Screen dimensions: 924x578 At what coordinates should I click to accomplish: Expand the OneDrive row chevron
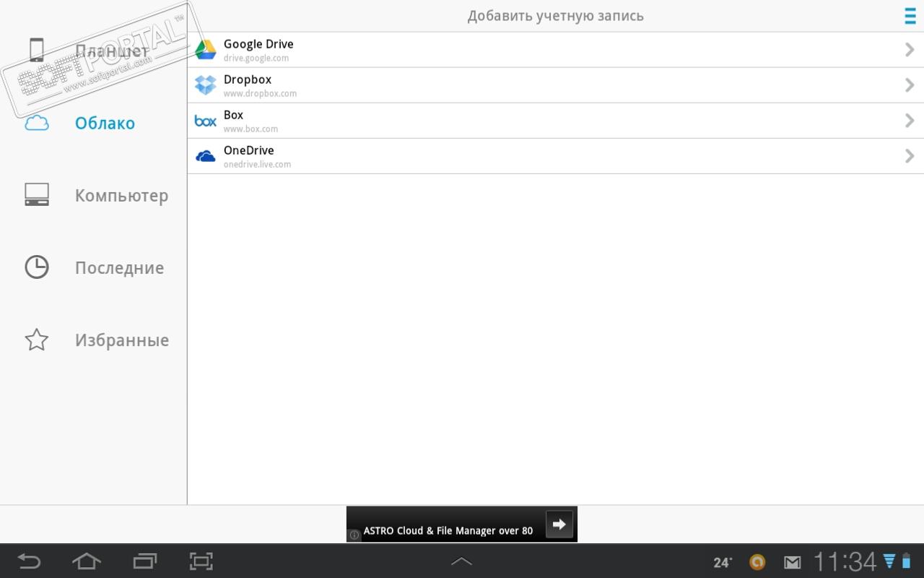[x=910, y=155]
